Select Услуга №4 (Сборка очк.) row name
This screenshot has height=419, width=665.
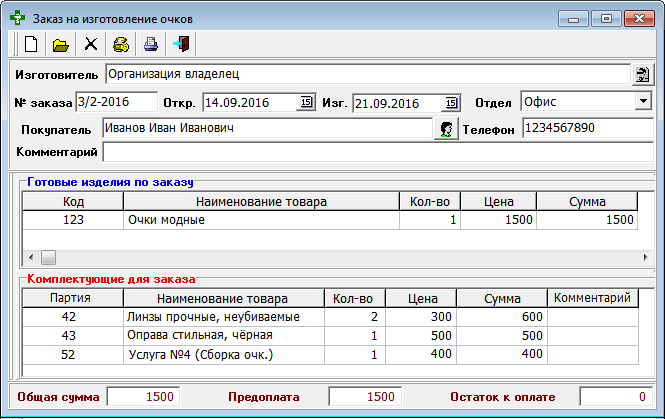click(x=224, y=355)
